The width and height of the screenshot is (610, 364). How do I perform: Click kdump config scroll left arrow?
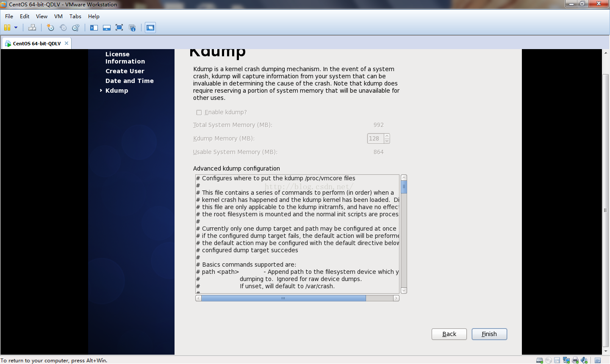pyautogui.click(x=198, y=298)
